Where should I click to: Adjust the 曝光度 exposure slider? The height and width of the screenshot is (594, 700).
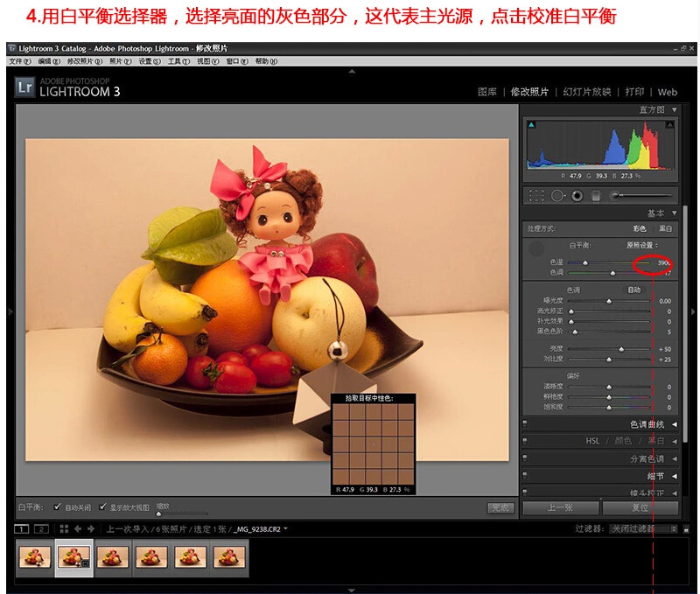[x=609, y=301]
